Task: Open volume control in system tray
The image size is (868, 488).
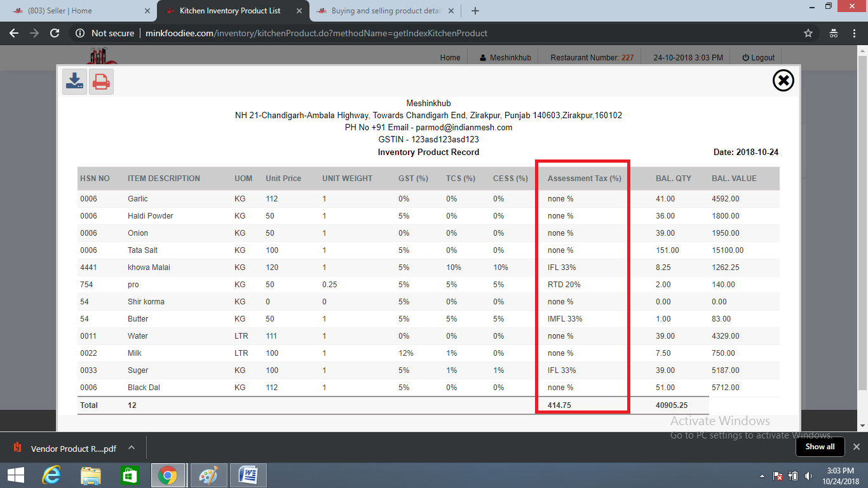Action: pos(808,475)
